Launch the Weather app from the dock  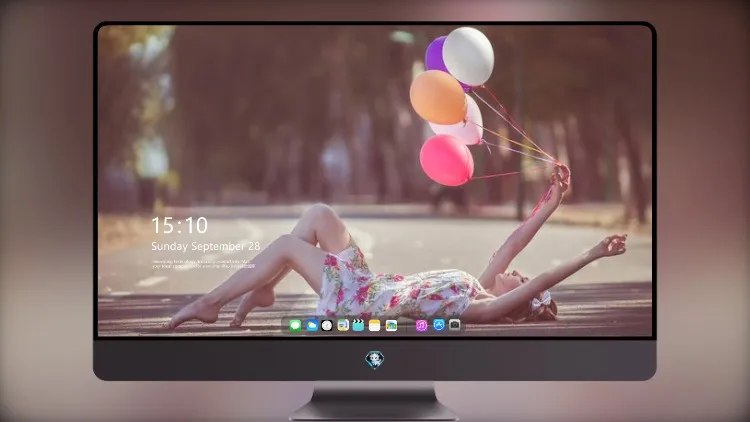(x=311, y=326)
